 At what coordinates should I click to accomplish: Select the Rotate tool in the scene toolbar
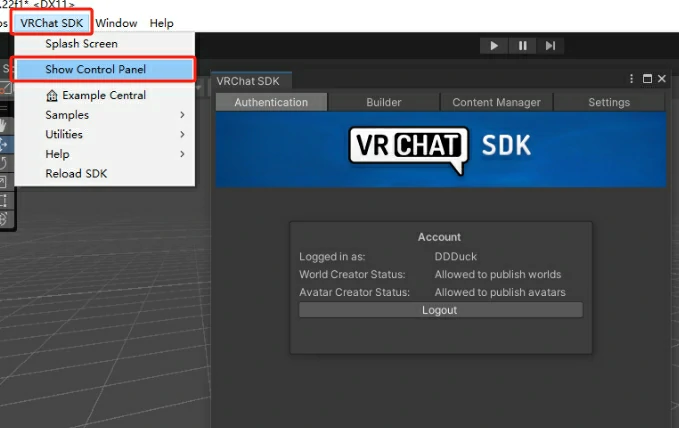[x=5, y=163]
